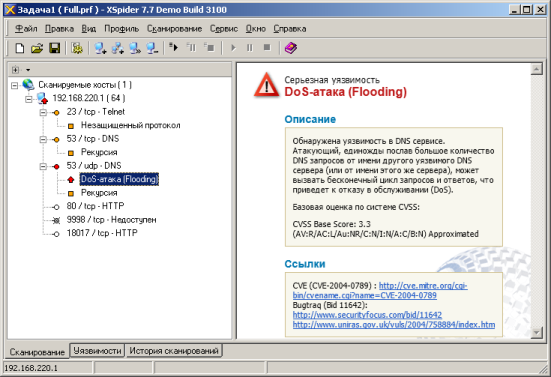Save the task with the floppy disk icon

coord(54,48)
